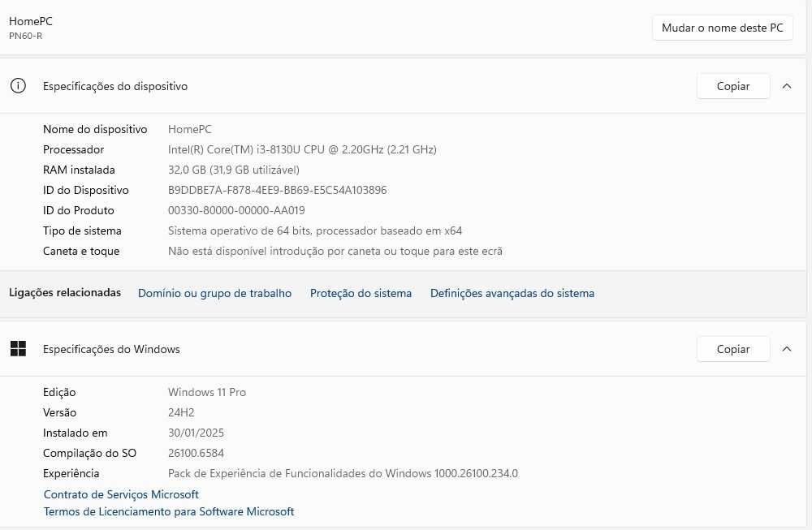
Task: Open the Contrato de Serviços Microsoft link
Action: (121, 494)
